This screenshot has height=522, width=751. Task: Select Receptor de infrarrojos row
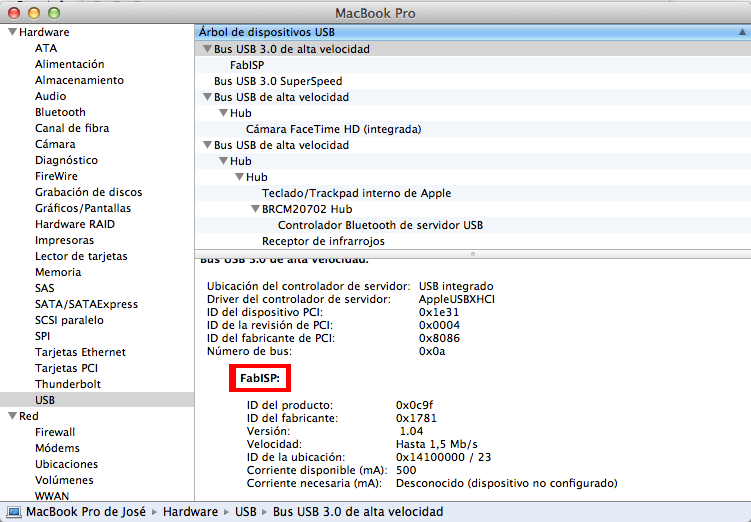coord(473,241)
